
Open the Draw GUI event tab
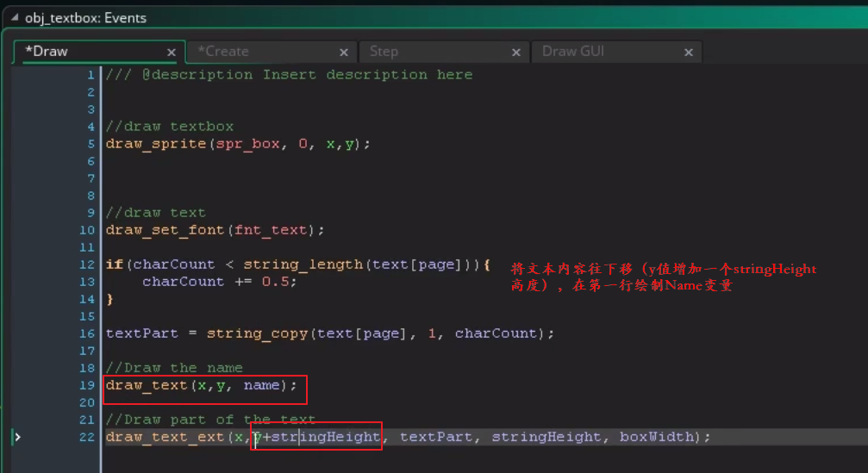click(616, 52)
